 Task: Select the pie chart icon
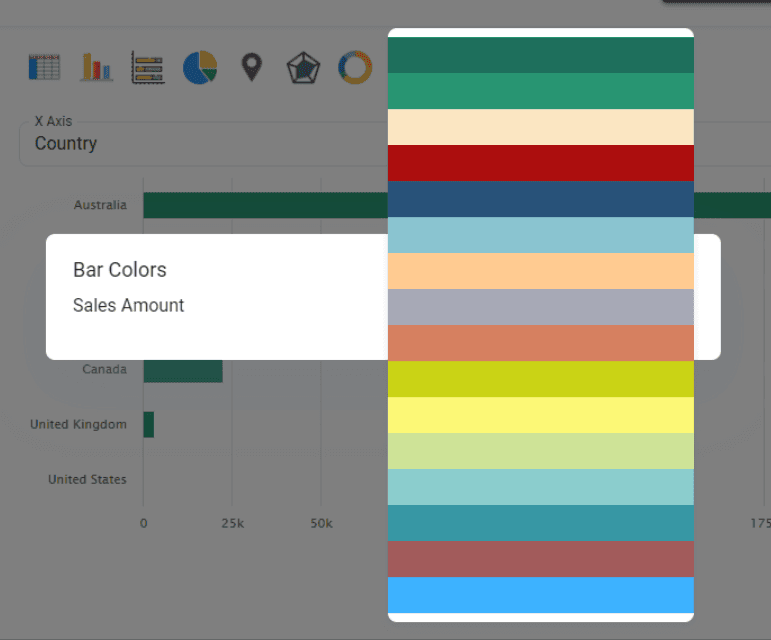pos(200,67)
